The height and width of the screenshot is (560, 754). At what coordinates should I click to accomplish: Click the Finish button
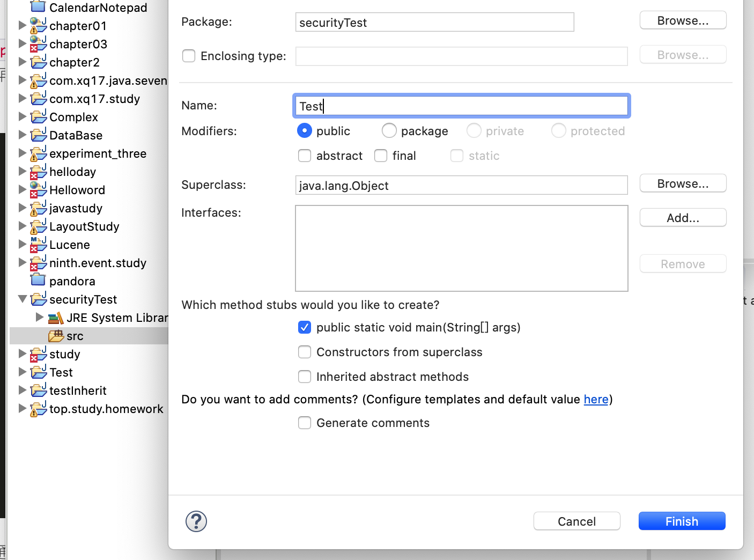coord(682,521)
